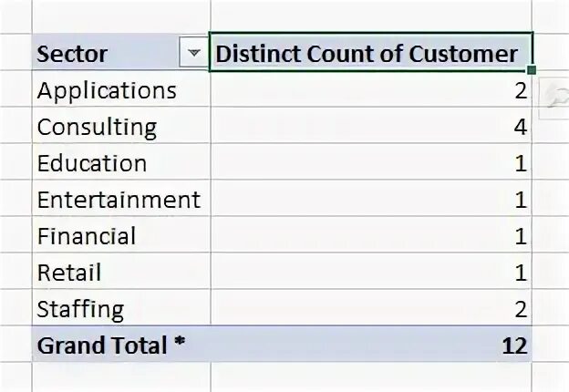Select the Entertainment count value 1
This screenshot has width=569, height=392.
(520, 200)
